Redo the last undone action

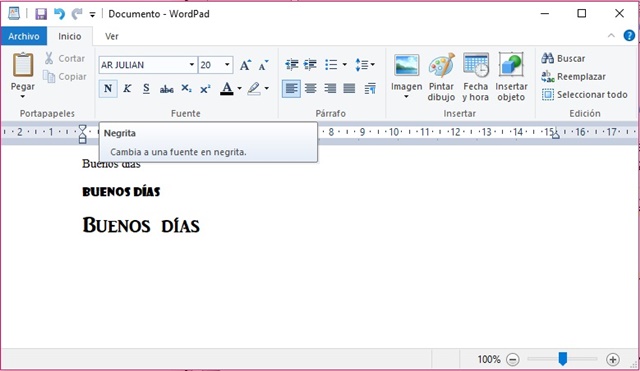(x=77, y=14)
